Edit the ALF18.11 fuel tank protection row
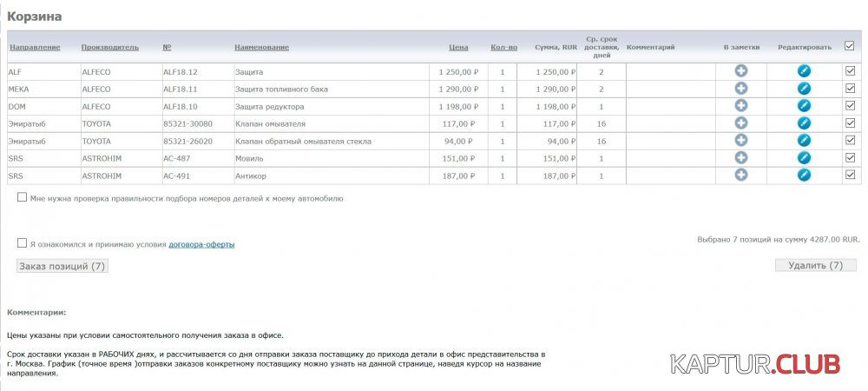Image resolution: width=868 pixels, height=391 pixels. (804, 89)
